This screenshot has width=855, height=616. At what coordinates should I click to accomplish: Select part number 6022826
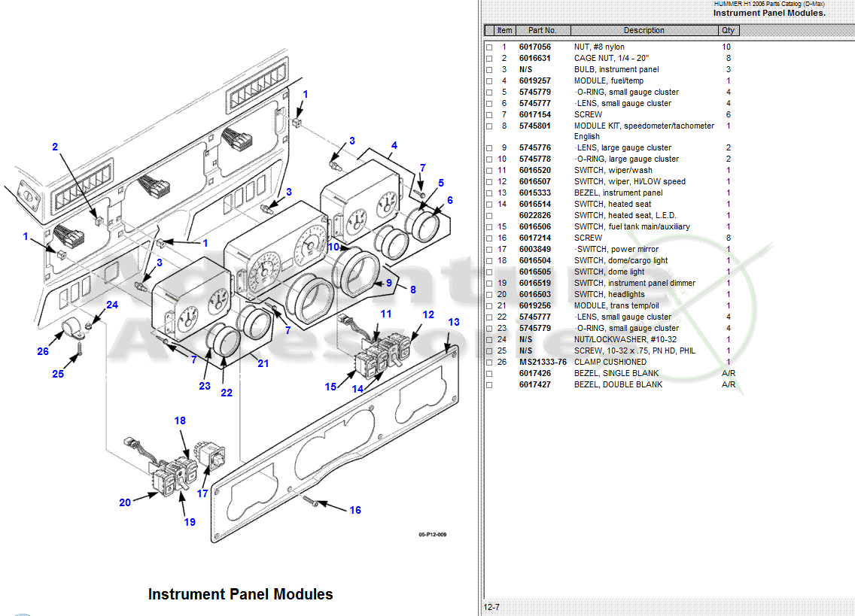[x=535, y=215]
